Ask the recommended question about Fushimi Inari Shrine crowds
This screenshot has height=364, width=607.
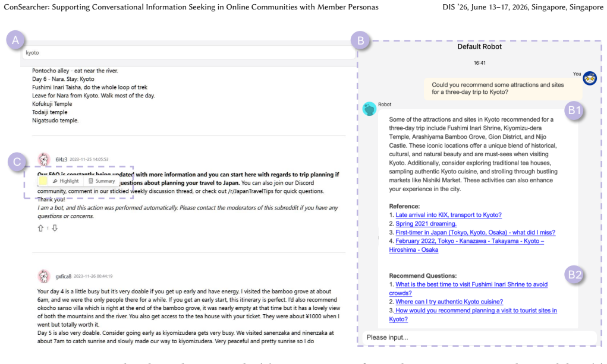468,289
